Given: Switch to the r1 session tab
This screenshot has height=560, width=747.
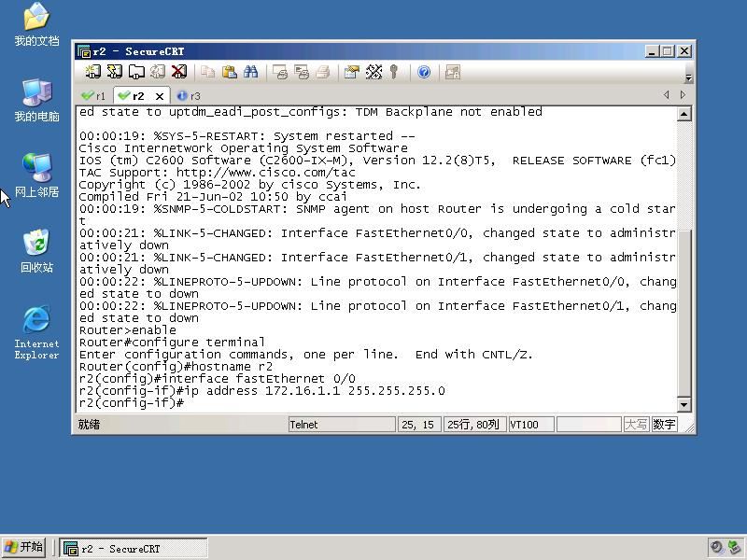Looking at the screenshot, I should 94,96.
